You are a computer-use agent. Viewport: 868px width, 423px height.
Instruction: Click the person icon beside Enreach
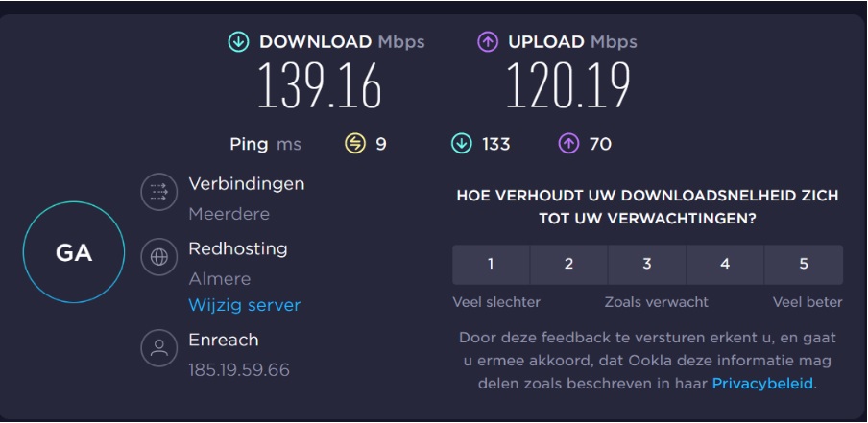coord(159,347)
